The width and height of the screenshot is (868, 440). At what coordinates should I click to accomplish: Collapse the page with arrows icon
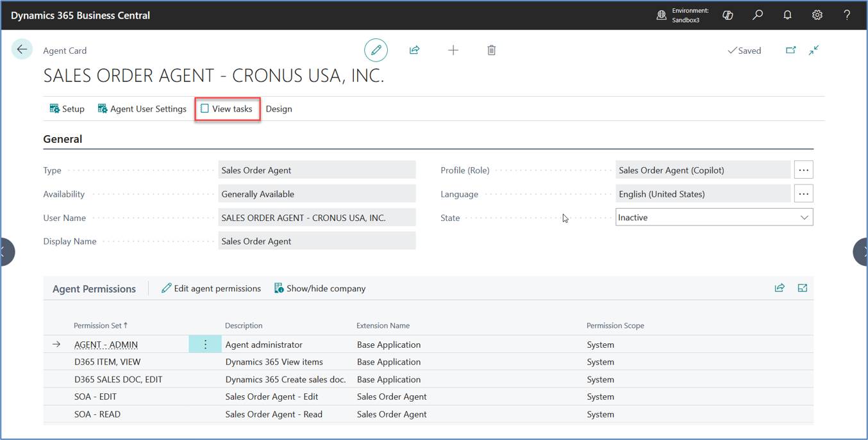[x=814, y=50]
